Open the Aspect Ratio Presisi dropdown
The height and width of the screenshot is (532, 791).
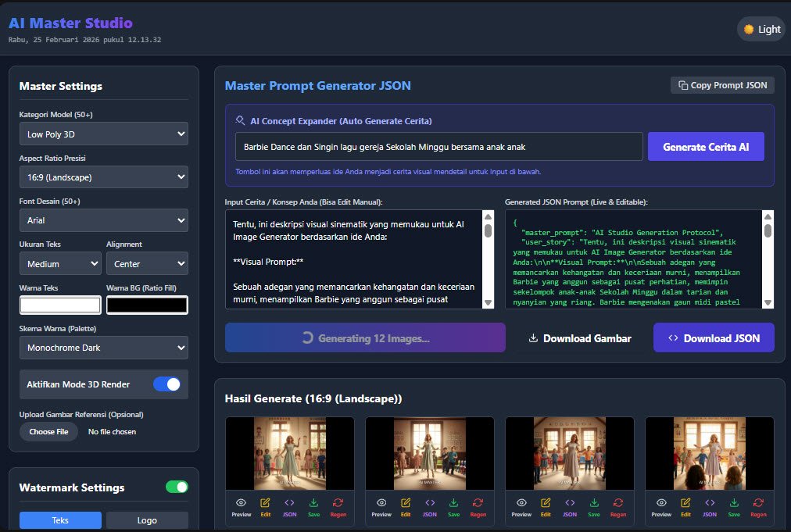pos(104,177)
